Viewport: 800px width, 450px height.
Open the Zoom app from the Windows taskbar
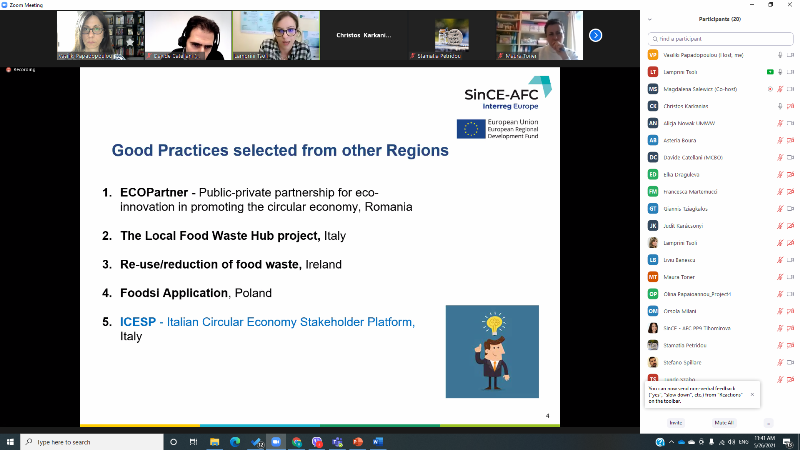tap(275, 441)
